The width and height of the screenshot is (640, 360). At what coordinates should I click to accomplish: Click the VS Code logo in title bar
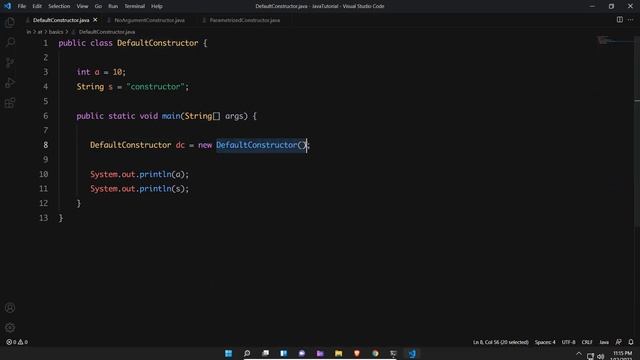point(7,6)
